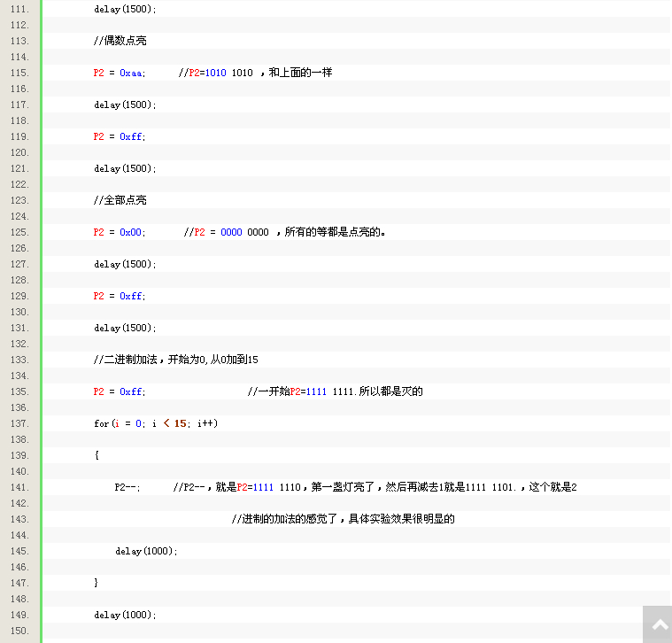Click 'P2 = 0xff;' on line 119

pos(120,136)
